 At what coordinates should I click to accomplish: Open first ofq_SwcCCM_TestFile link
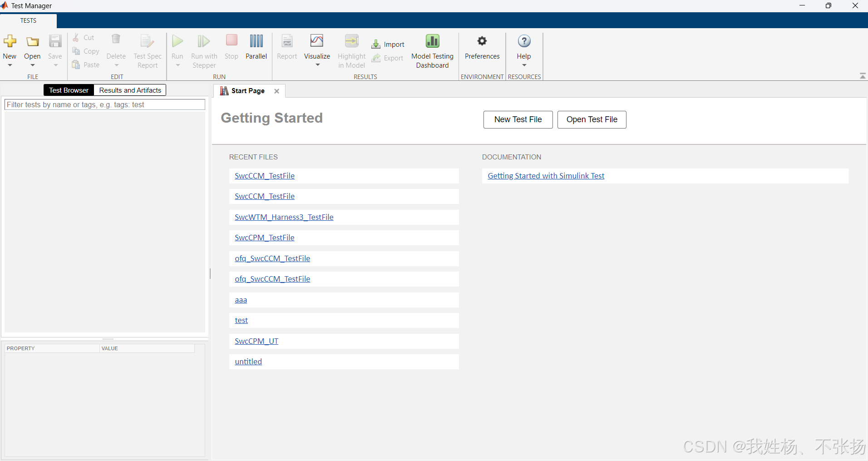click(x=272, y=258)
